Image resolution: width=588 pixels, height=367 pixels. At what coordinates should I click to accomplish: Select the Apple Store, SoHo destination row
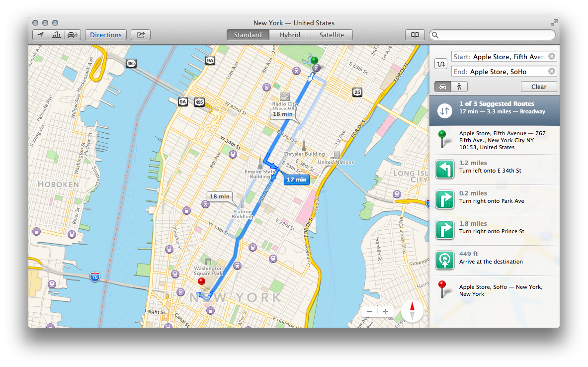coord(494,290)
